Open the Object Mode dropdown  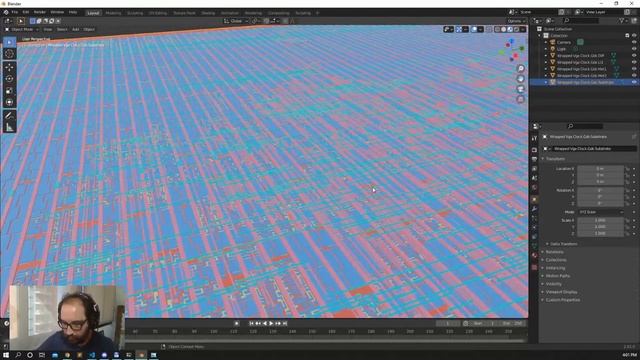pos(21,29)
